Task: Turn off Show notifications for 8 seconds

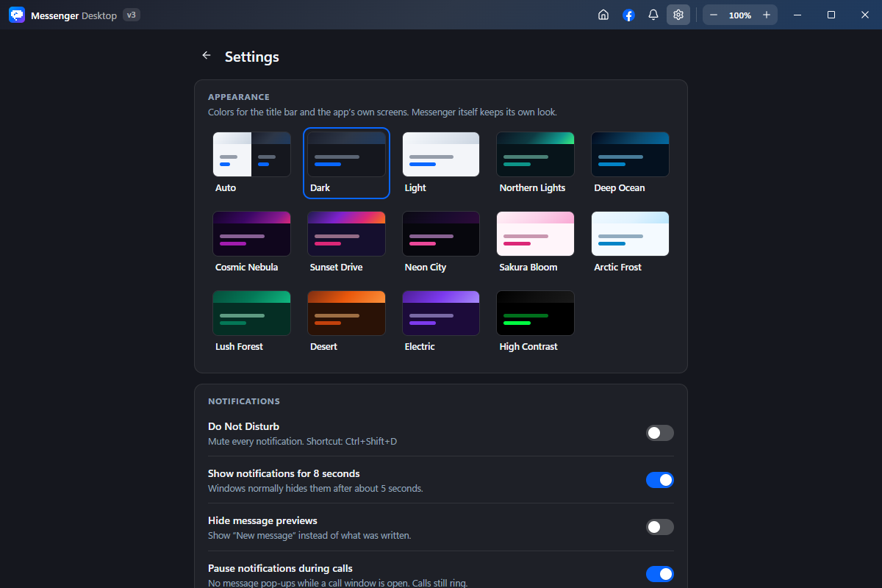Action: click(x=660, y=480)
